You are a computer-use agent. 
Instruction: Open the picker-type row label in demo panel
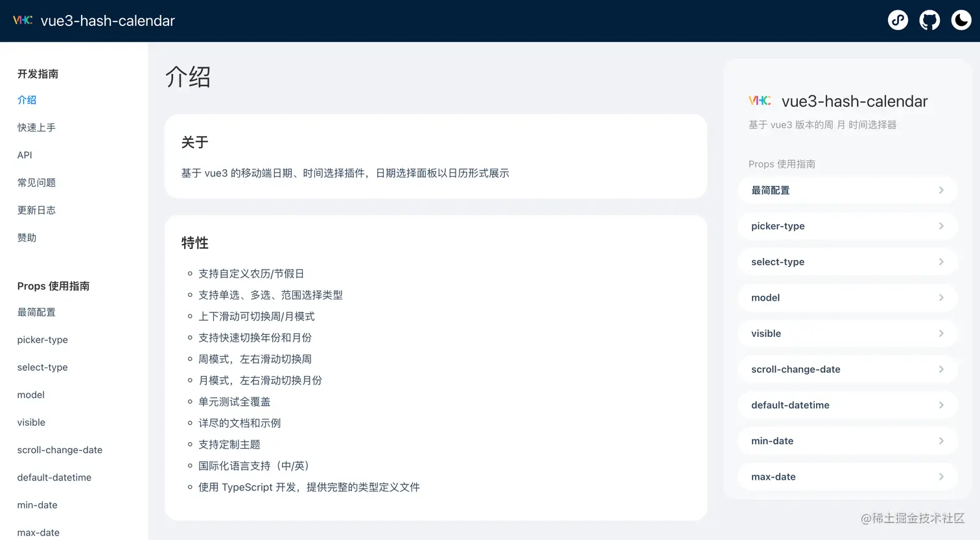point(778,226)
